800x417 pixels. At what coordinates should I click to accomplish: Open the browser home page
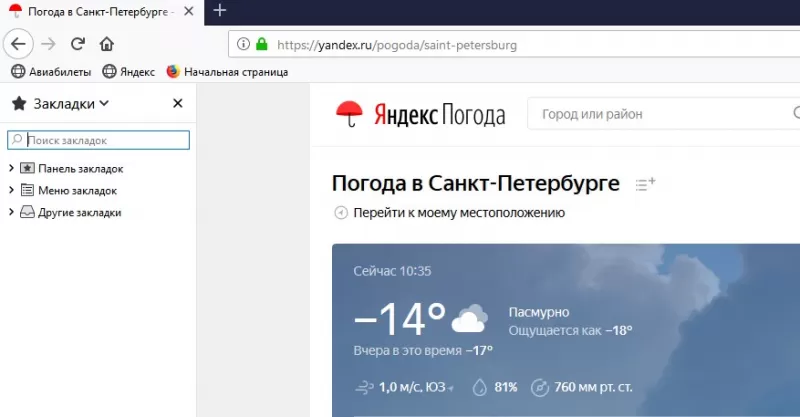[107, 44]
